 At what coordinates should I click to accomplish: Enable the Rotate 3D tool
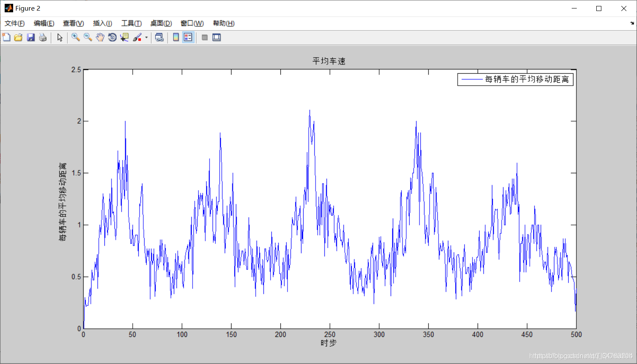(x=112, y=37)
